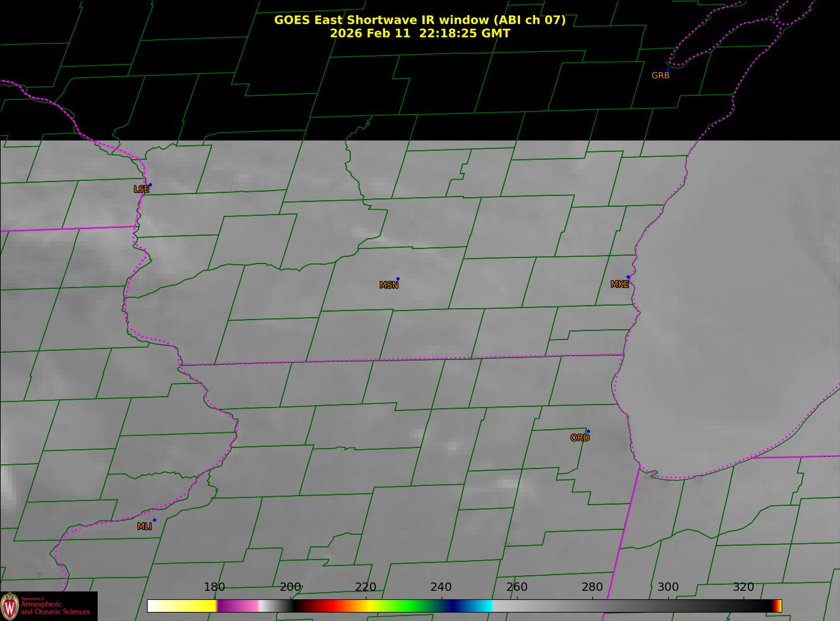The width and height of the screenshot is (840, 621).
Task: Select the LSE station label
Action: pos(142,189)
